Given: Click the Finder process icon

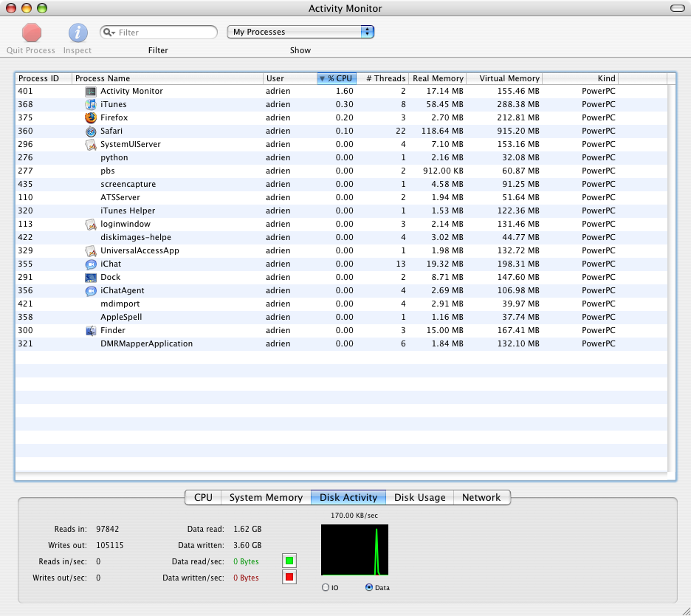Looking at the screenshot, I should tap(91, 330).
